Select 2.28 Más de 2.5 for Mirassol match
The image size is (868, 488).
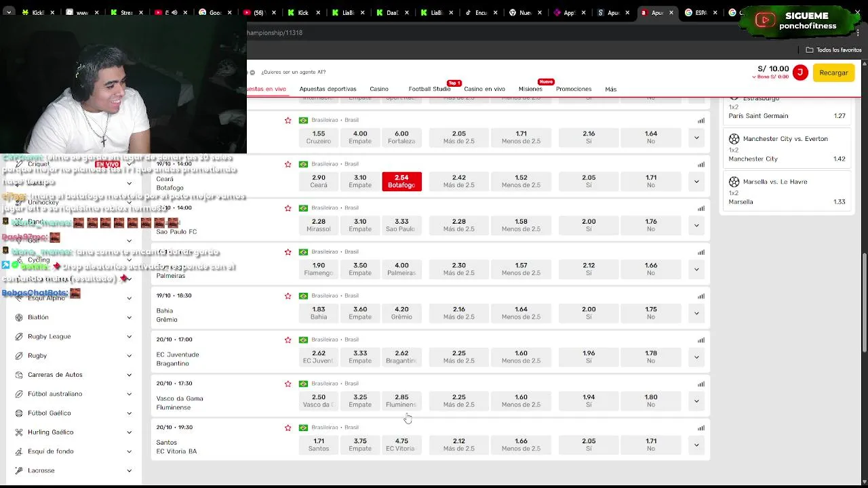459,225
